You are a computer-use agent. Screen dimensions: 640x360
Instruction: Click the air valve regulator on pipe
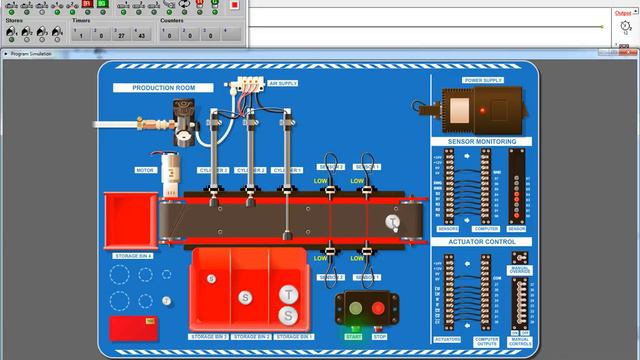tap(184, 122)
